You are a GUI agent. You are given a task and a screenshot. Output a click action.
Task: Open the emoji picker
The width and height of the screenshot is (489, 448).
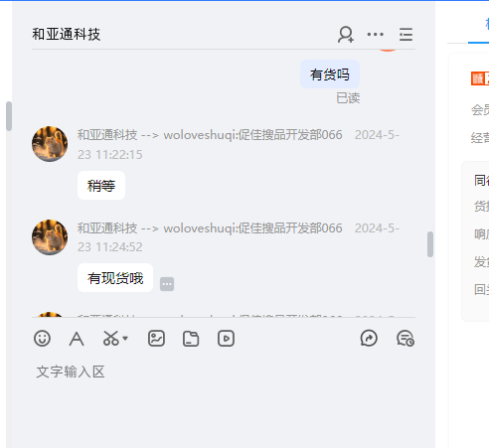(x=42, y=339)
